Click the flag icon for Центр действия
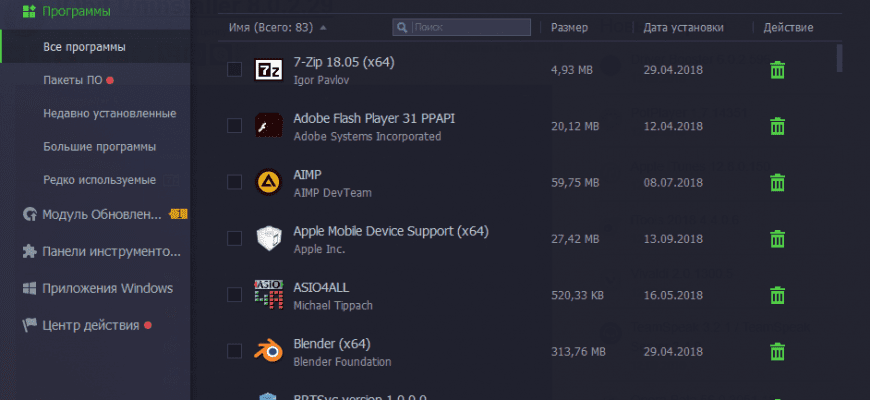The image size is (870, 400). click(x=29, y=326)
